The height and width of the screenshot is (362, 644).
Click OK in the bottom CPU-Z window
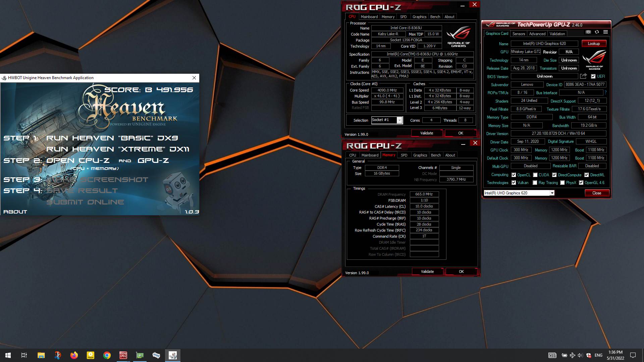pos(461,271)
